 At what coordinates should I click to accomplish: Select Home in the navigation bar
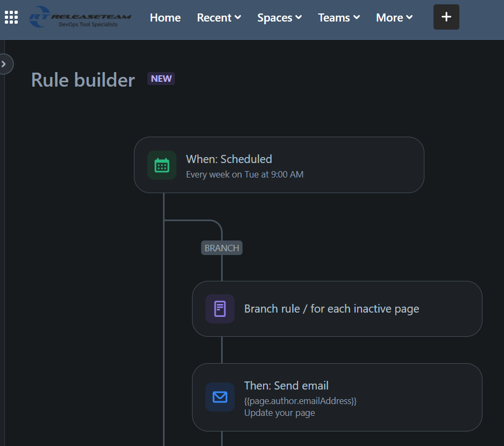point(165,17)
